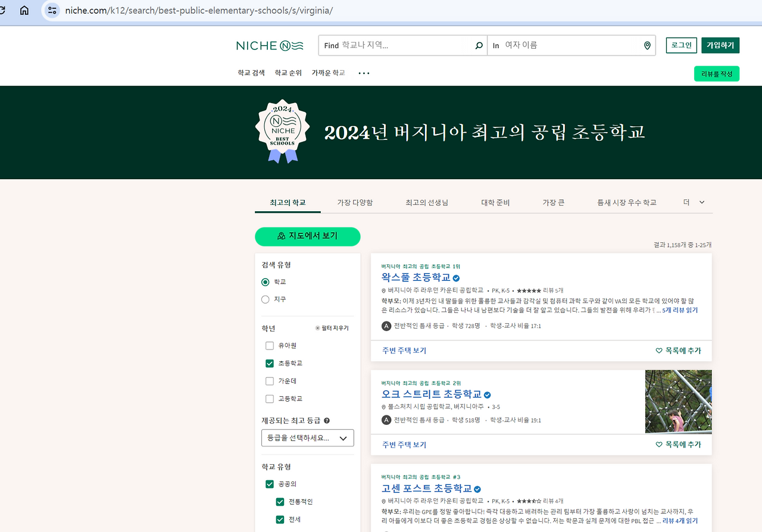This screenshot has height=532, width=762.
Task: Click the 결과 1,158개 중 1-25개 results count text
Action: [682, 245]
